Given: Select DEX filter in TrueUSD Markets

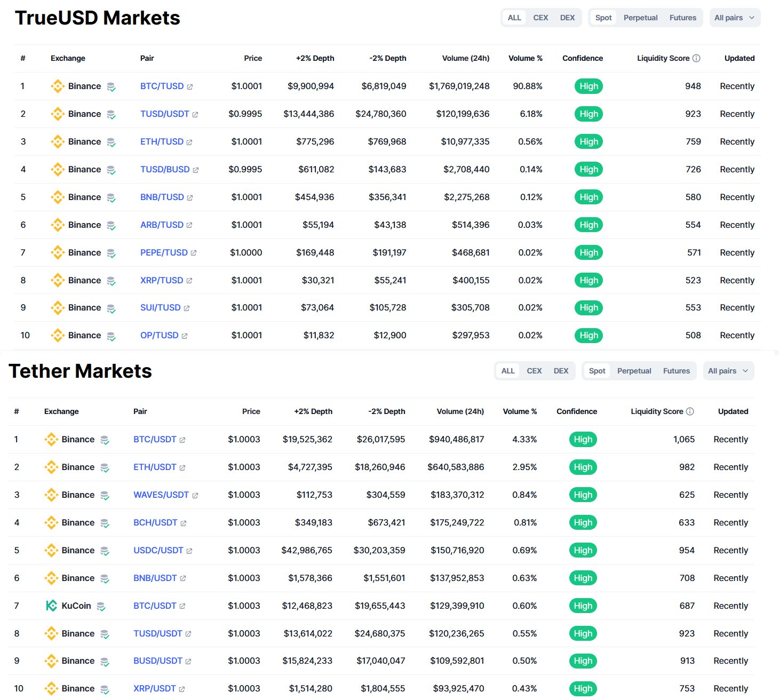Looking at the screenshot, I should 567,18.
